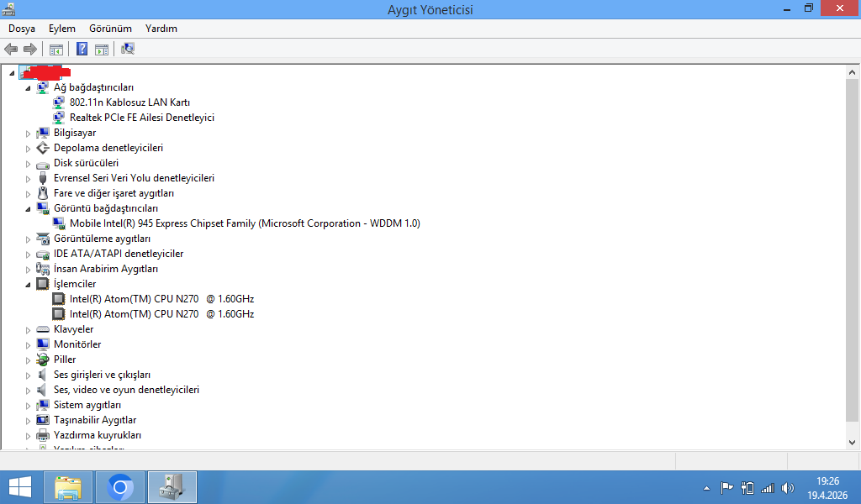The image size is (861, 504).
Task: Expand the Ses, video ve oyun denetleyicileri node
Action: [x=28, y=391]
